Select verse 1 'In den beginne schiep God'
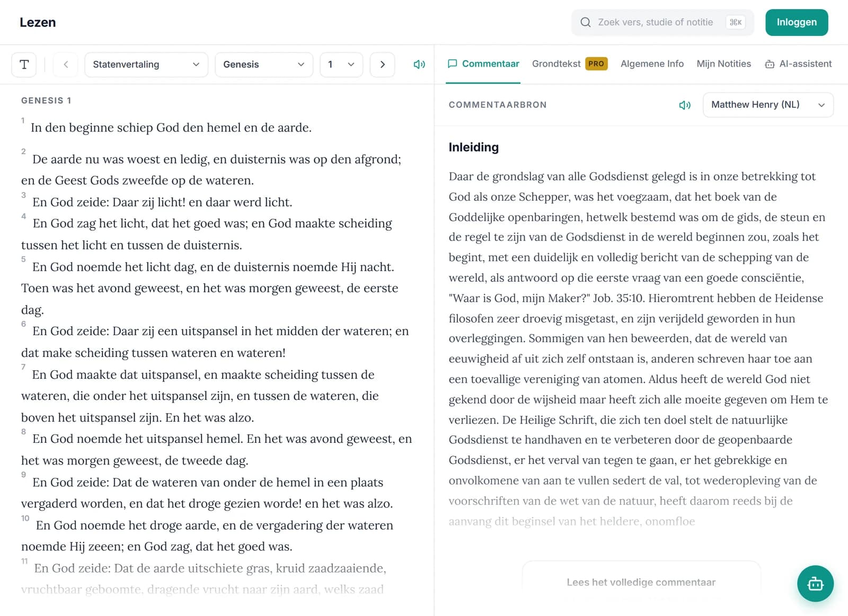This screenshot has width=848, height=616. click(171, 128)
